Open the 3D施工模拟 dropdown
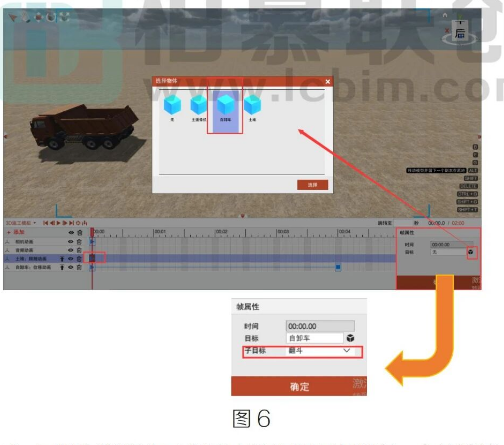Viewport: 504px width, 445px height. (x=21, y=223)
